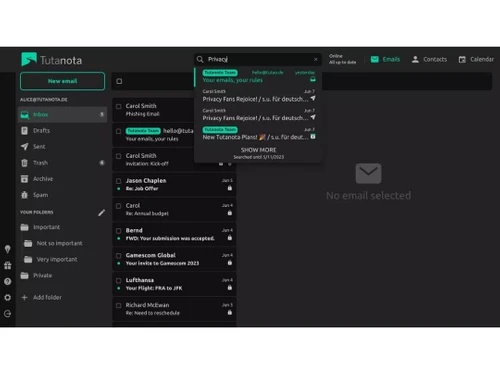The width and height of the screenshot is (500, 375).
Task: Click the gift icon in left rail
Action: click(x=7, y=265)
